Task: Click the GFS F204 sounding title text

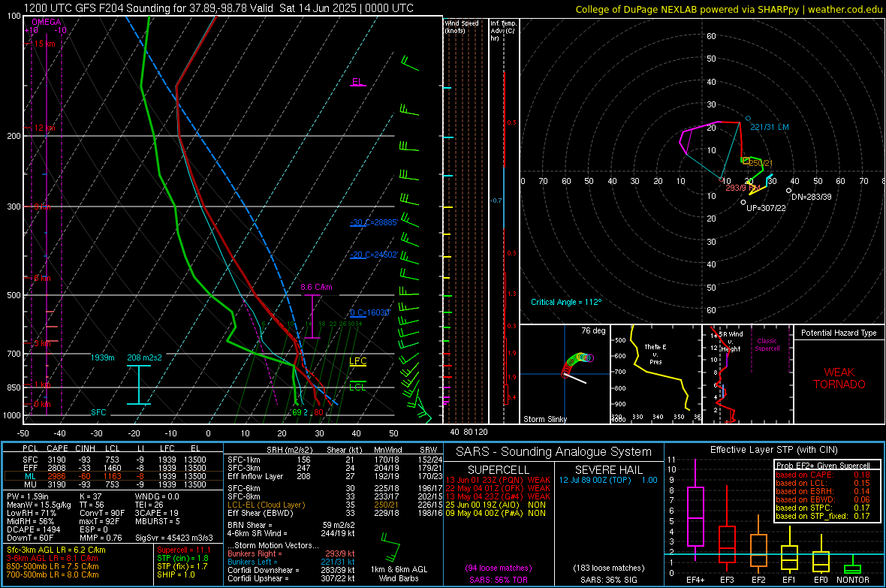Action: click(x=218, y=8)
